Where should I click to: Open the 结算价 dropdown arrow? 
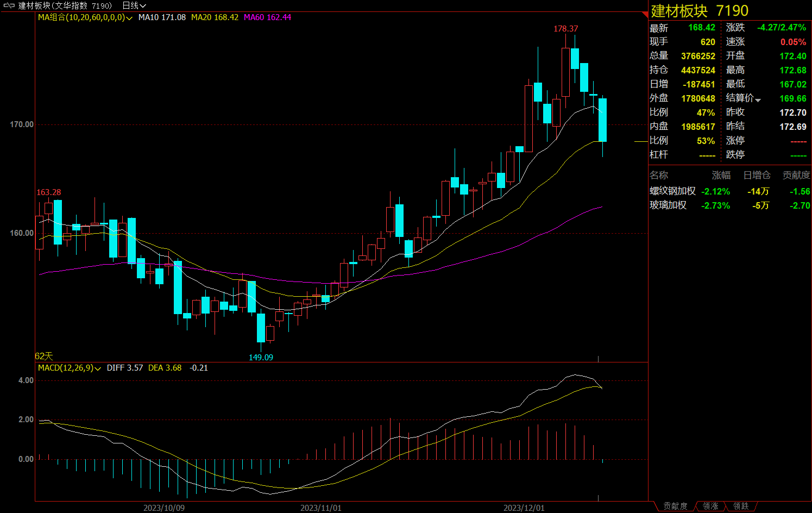pos(758,100)
